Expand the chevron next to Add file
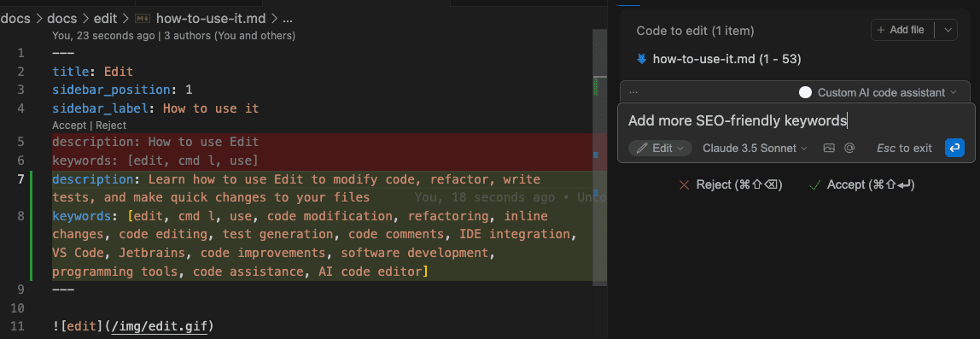The height and width of the screenshot is (339, 980). click(x=948, y=30)
